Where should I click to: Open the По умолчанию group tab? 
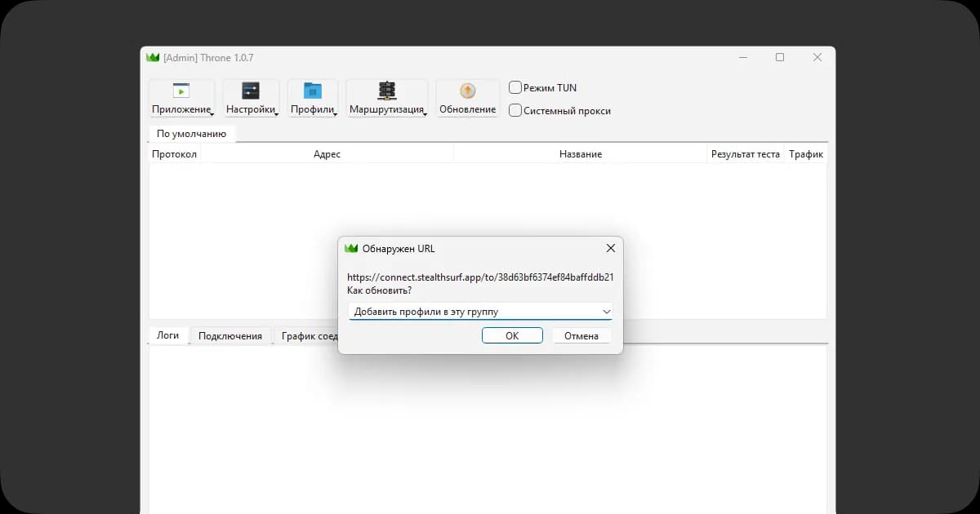click(x=191, y=134)
